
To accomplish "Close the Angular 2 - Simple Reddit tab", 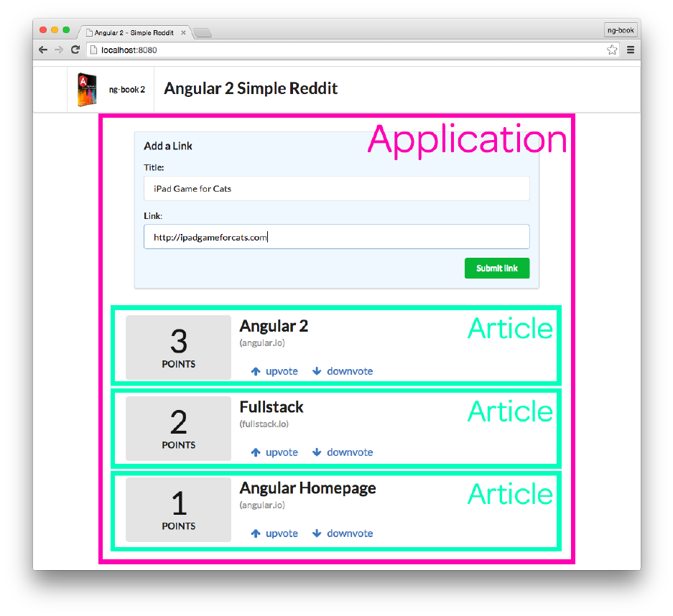I will coord(183,32).
